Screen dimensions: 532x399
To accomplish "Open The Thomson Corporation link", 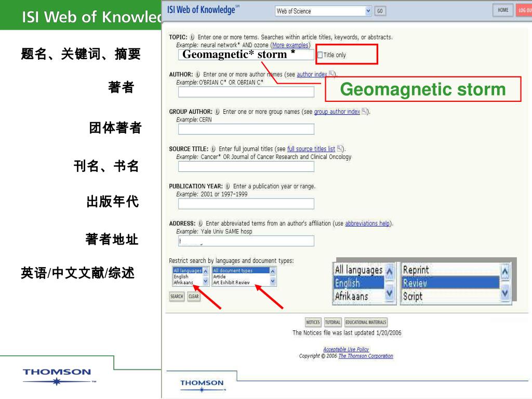I will click(x=366, y=356).
